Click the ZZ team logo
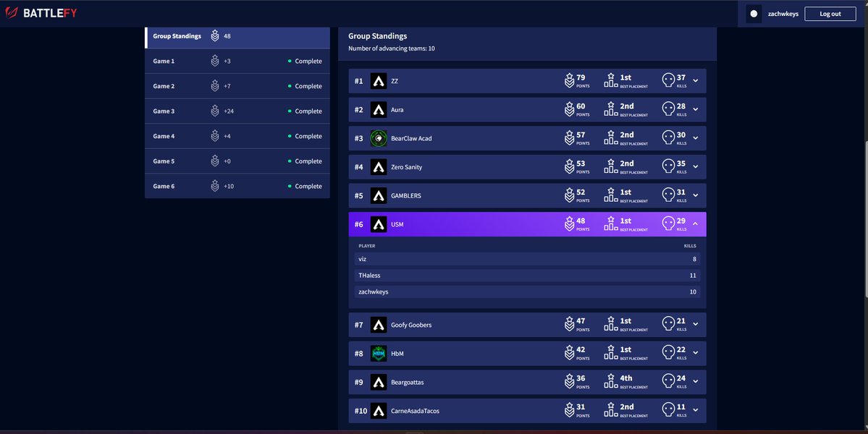Viewport: 868px width, 434px height. pos(379,81)
